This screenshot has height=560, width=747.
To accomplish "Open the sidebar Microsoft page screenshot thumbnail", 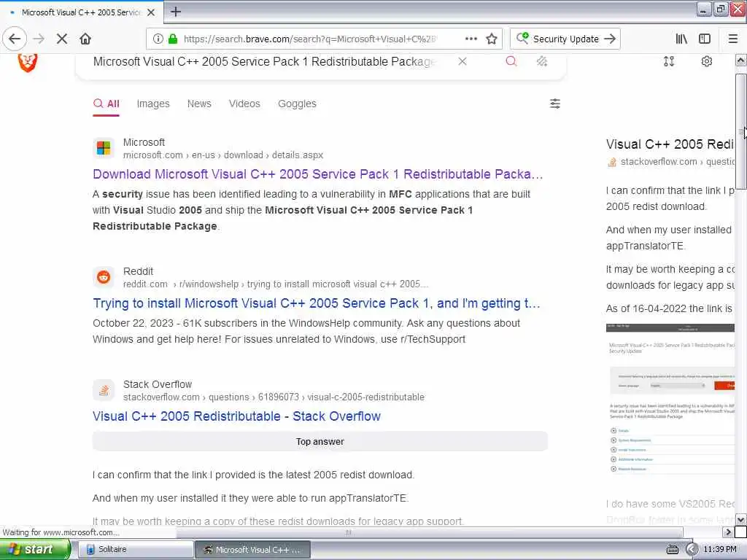I will click(670, 399).
